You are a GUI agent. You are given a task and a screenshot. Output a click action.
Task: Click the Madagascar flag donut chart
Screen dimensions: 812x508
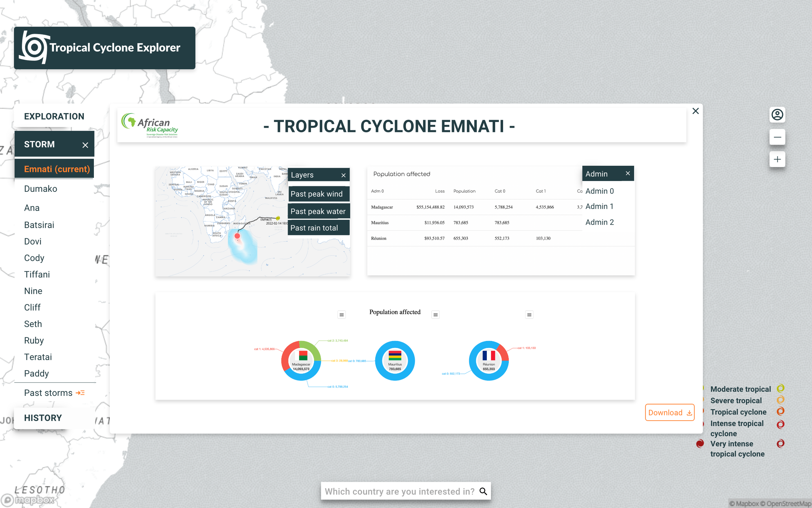click(x=301, y=360)
